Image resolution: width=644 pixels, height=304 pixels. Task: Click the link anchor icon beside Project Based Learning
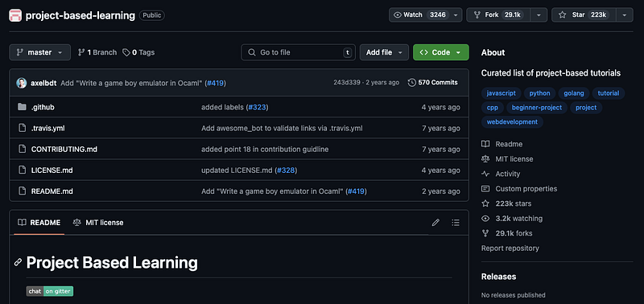tap(18, 262)
